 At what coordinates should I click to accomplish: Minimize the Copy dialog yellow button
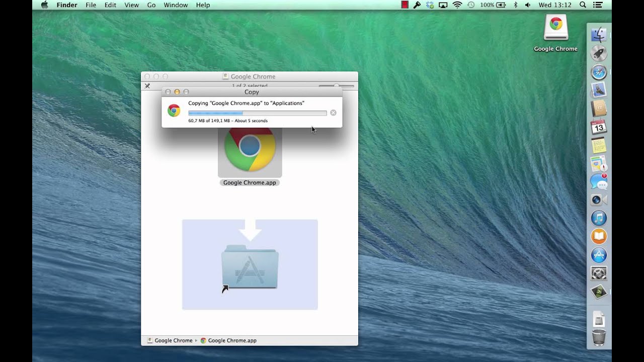[177, 92]
